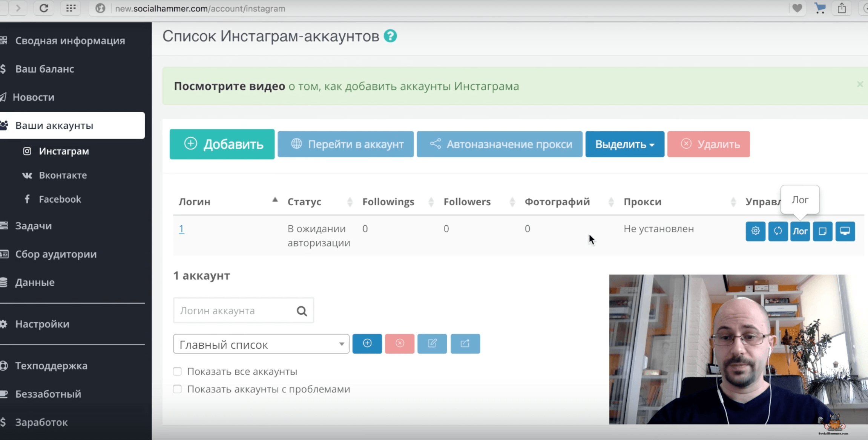Click Автоназначение прокси button
The image size is (868, 440).
point(500,144)
